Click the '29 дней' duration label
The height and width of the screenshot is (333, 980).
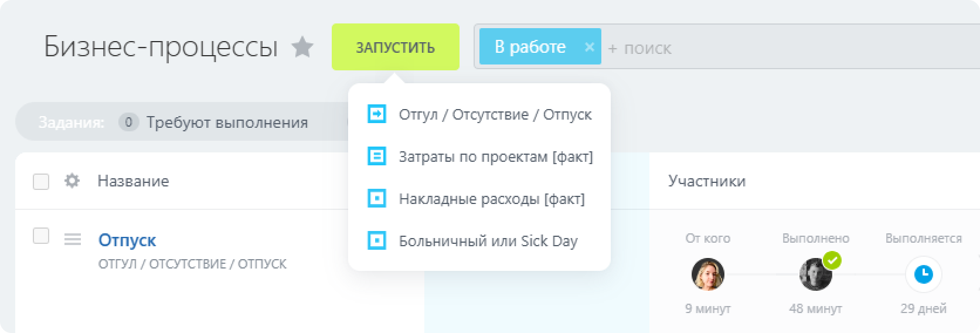coord(924,308)
